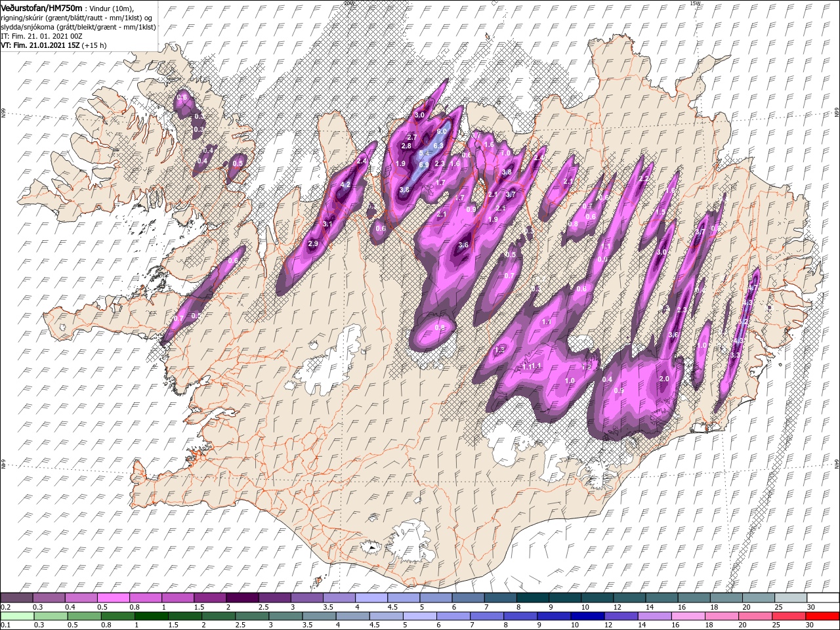Click top legend swatch starting at 0.2
The width and height of the screenshot is (840, 630).
coord(16,598)
